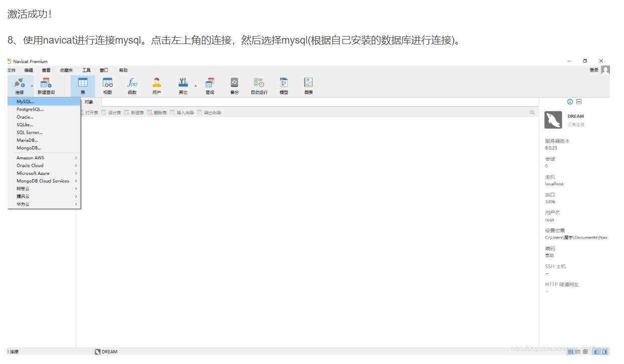624x364 pixels.
Task: Open the 工具 menu
Action: pyautogui.click(x=86, y=70)
